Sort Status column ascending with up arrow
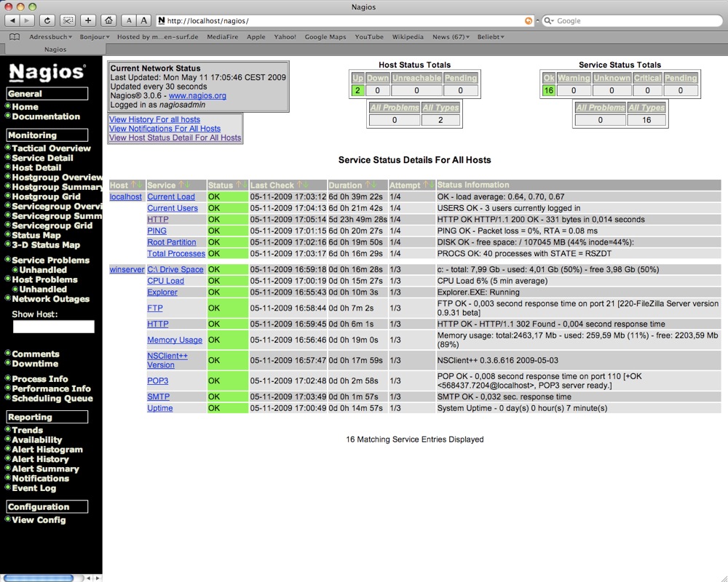The width and height of the screenshot is (728, 582). (238, 185)
